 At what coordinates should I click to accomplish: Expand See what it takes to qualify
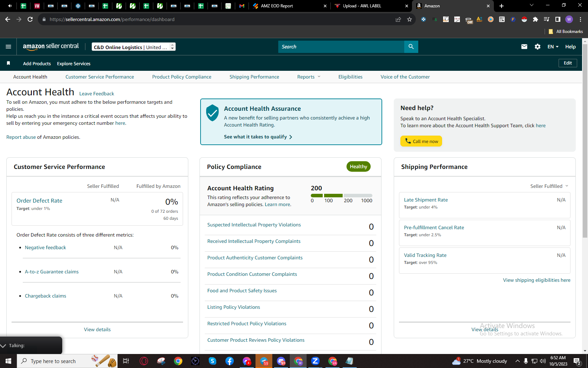point(258,137)
